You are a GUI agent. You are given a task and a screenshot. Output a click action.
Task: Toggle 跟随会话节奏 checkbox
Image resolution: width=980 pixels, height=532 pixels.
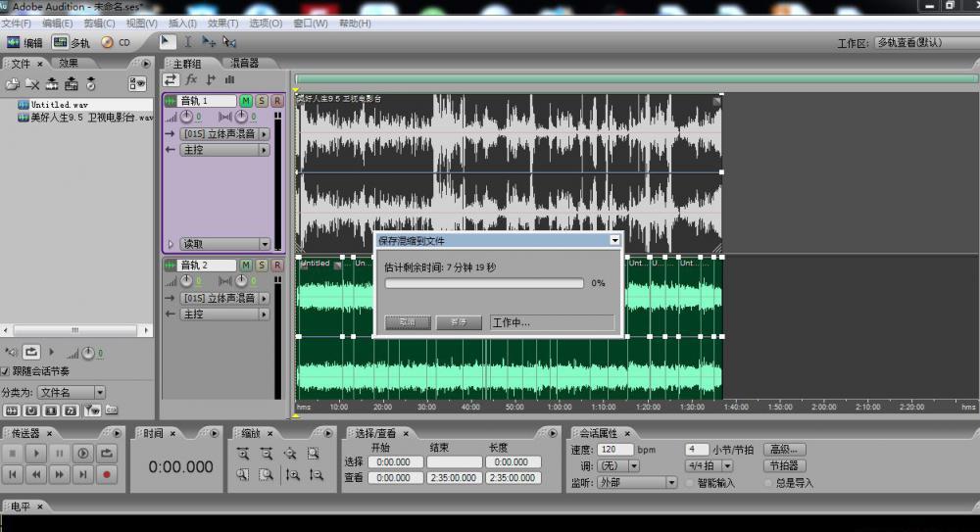pos(5,371)
